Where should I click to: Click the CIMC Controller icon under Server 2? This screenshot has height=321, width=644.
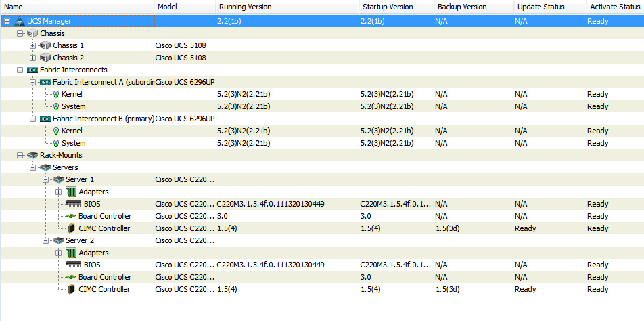tap(72, 289)
